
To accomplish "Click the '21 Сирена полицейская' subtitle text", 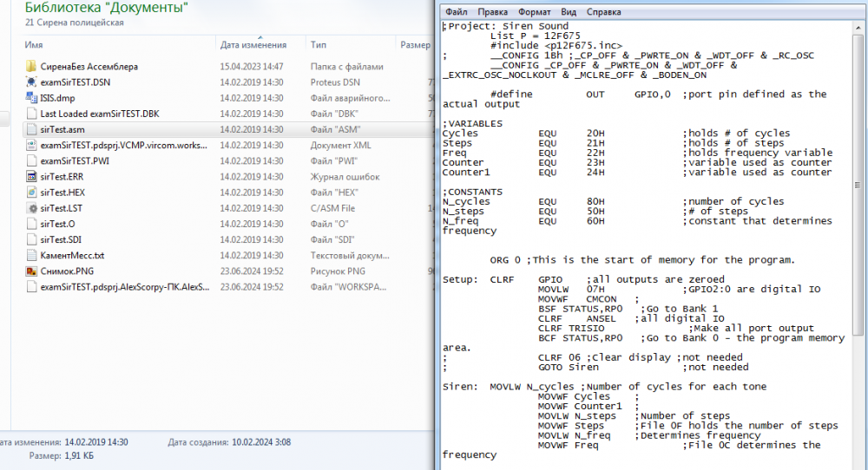I will (x=74, y=23).
